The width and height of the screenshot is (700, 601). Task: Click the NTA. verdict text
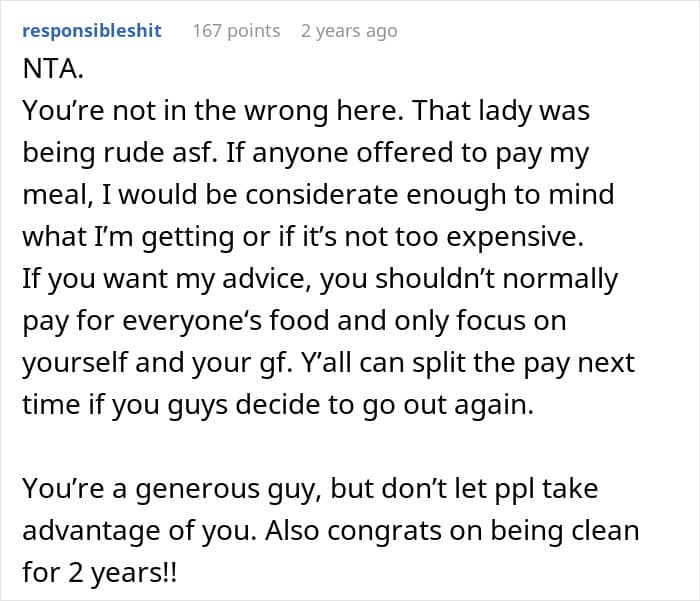(53, 69)
